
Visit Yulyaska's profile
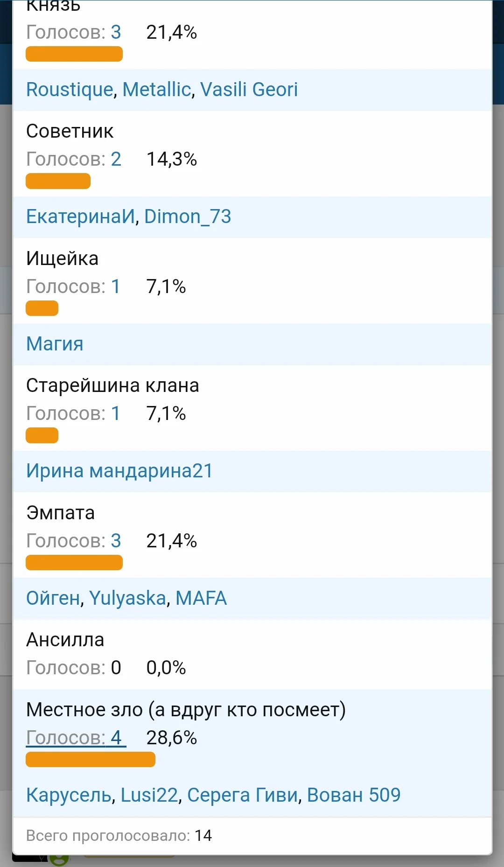click(127, 598)
